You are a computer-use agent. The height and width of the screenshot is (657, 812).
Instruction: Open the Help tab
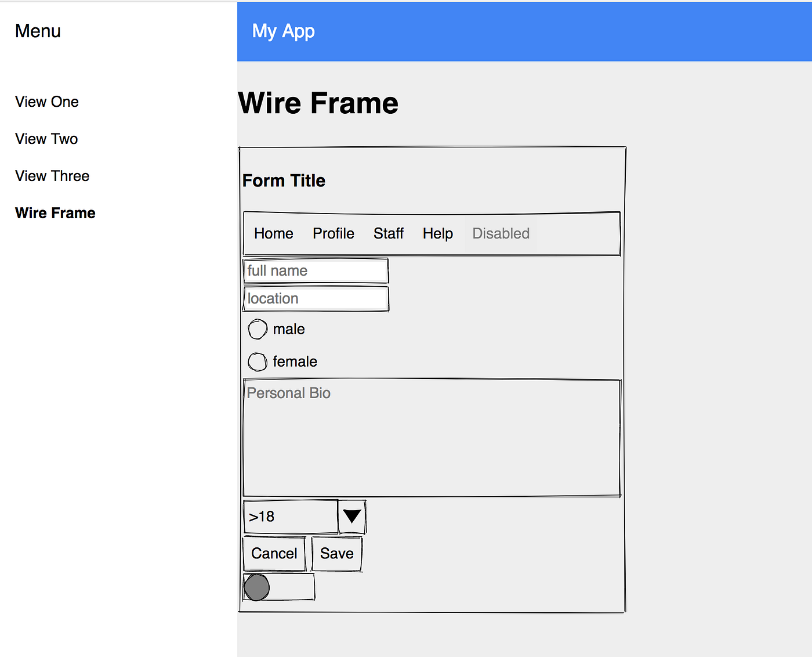coord(437,233)
